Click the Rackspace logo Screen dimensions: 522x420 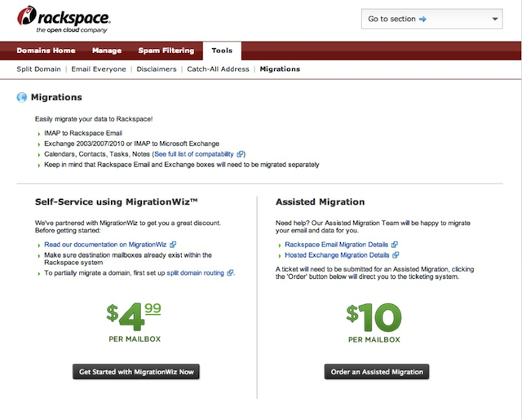pyautogui.click(x=64, y=20)
